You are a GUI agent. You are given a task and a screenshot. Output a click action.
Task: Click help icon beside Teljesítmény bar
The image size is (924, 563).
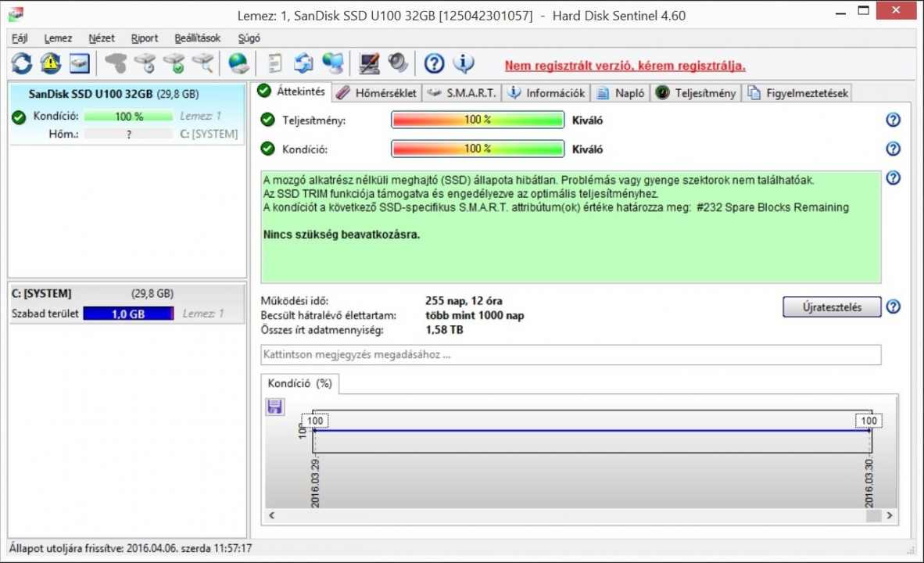[x=894, y=120]
